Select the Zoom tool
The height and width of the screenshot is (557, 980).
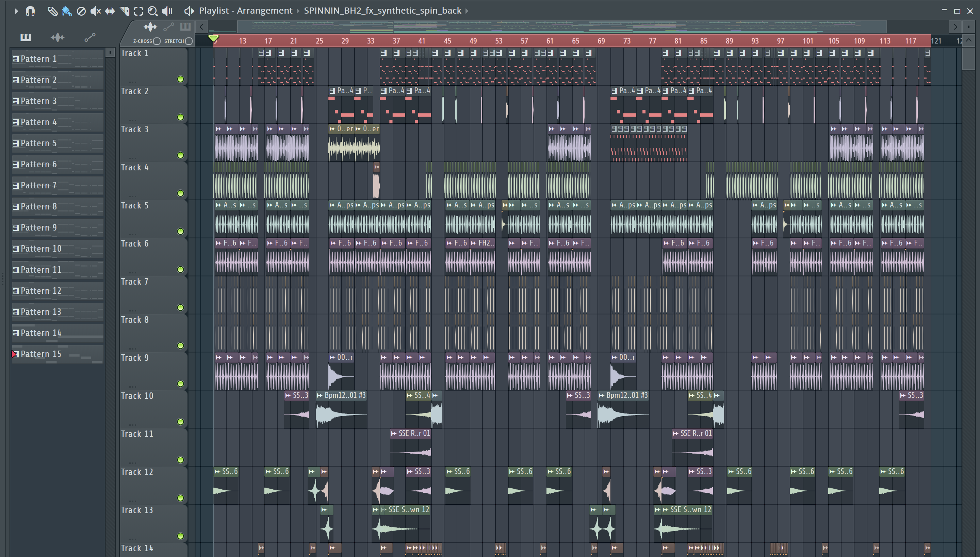coord(153,11)
